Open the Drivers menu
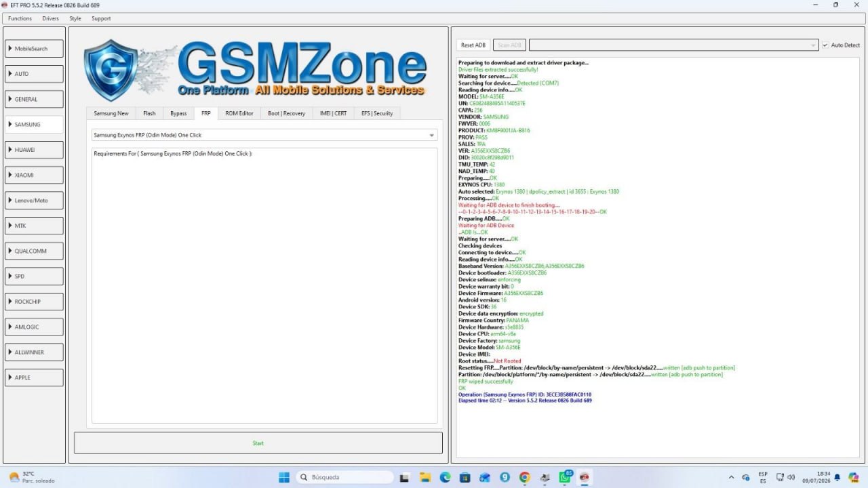The height and width of the screenshot is (488, 868). tap(50, 18)
